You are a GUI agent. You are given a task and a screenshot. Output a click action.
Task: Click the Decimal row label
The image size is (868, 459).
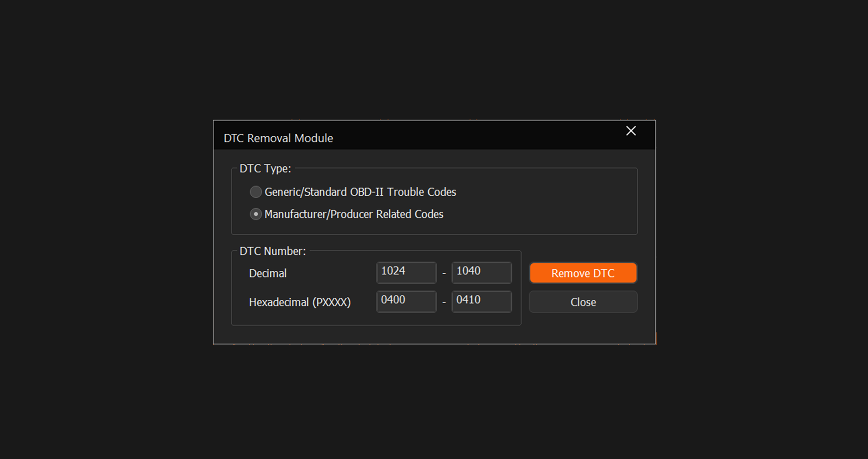tap(268, 273)
